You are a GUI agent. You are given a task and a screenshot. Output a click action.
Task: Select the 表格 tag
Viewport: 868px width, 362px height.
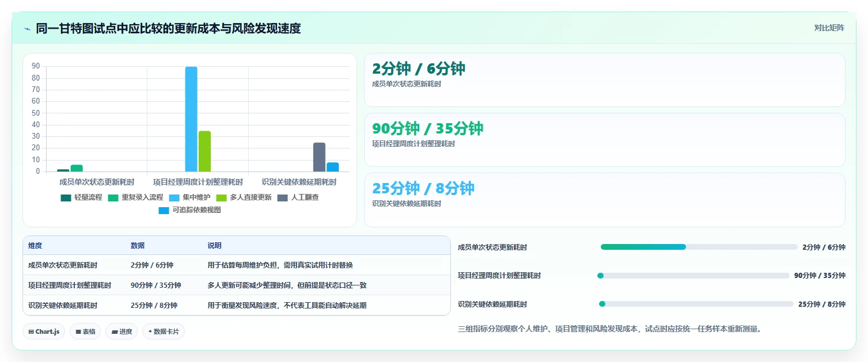pos(85,331)
